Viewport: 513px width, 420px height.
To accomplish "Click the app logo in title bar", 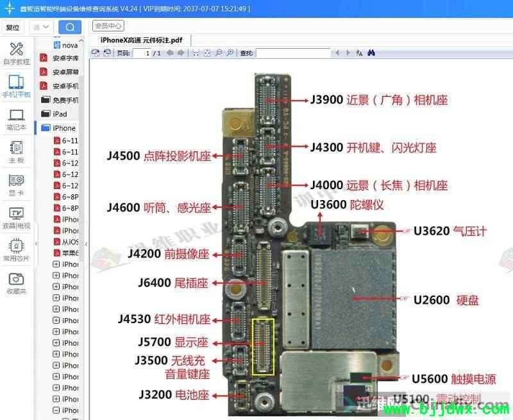I will (10, 8).
